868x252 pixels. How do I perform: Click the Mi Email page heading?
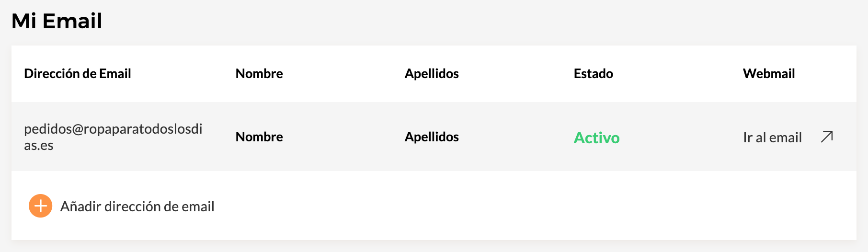(57, 21)
